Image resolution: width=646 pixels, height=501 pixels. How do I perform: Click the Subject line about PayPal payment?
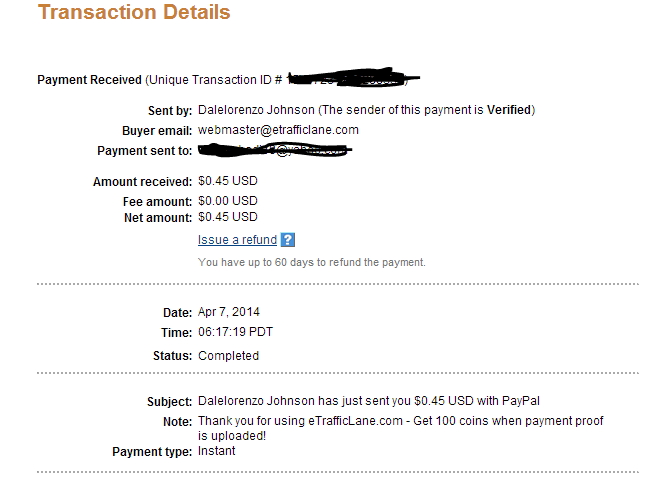point(369,401)
